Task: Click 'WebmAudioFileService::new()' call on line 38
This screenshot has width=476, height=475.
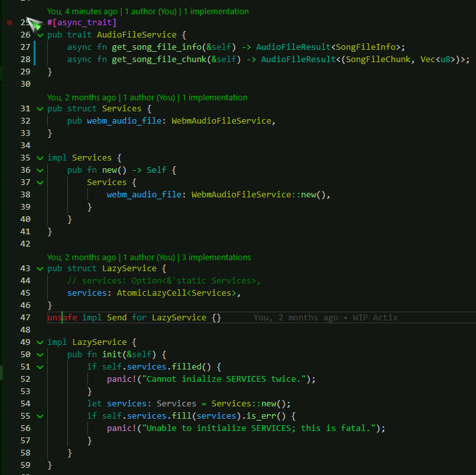Action: (258, 194)
